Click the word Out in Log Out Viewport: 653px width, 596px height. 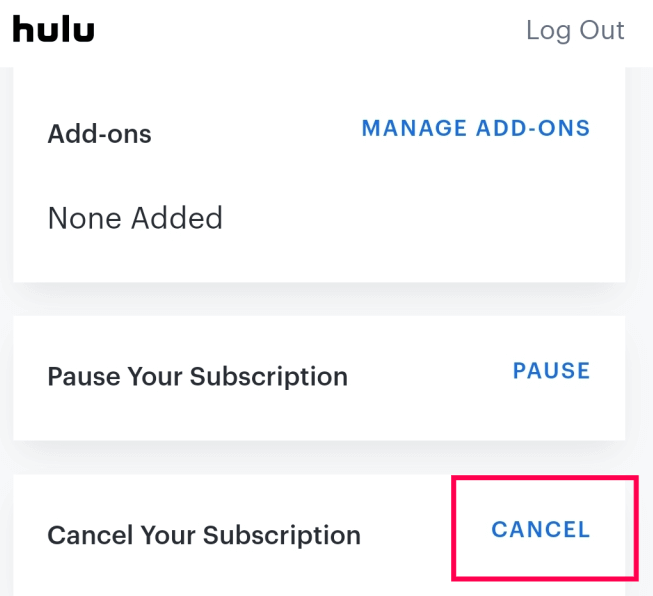click(602, 30)
